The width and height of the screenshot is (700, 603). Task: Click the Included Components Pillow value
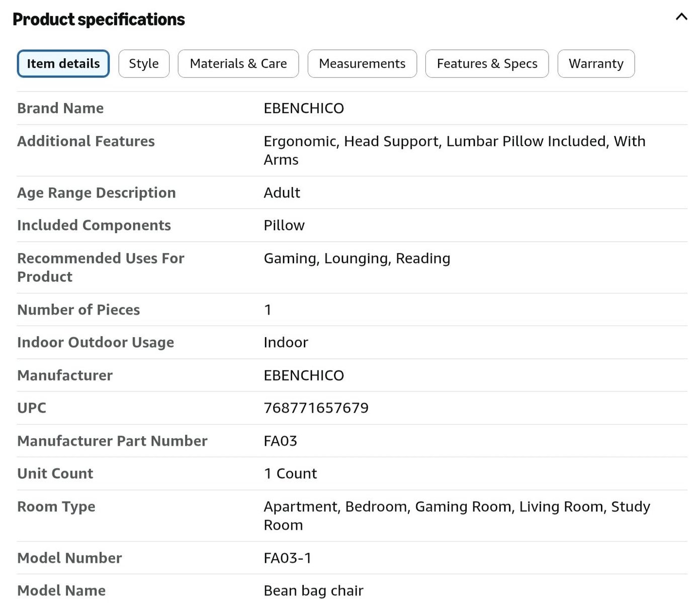tap(284, 225)
